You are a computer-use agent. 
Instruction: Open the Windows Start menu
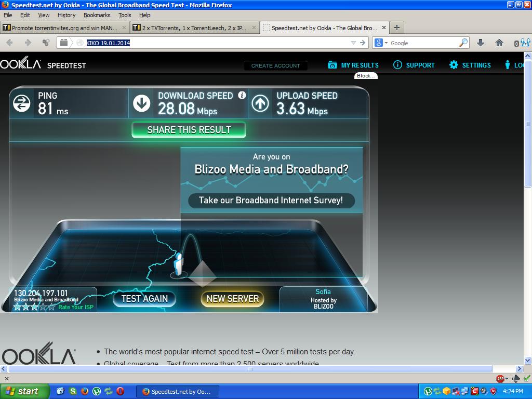click(x=25, y=391)
